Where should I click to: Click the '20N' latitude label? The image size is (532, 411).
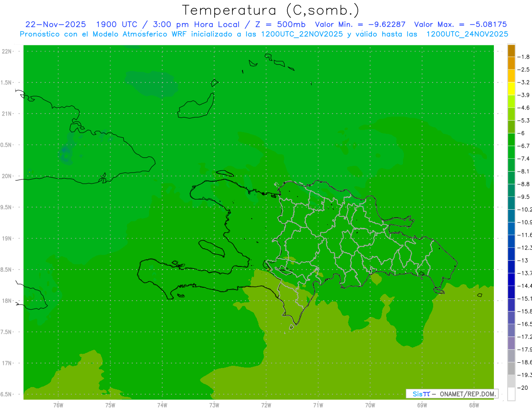pos(7,176)
